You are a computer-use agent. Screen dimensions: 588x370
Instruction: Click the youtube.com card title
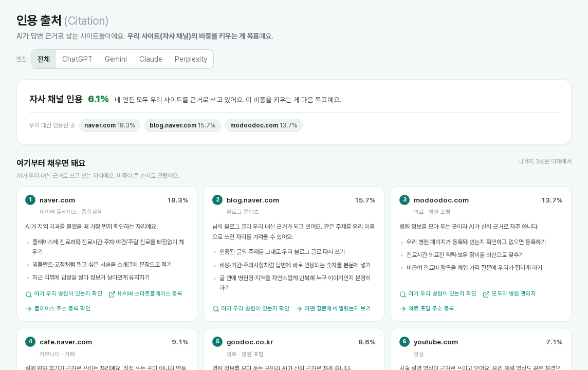436,342
